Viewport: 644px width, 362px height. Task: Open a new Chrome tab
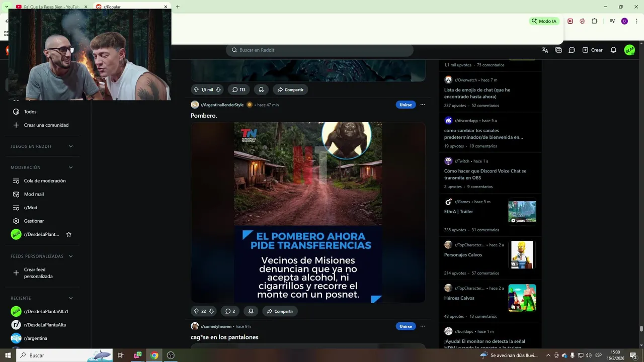178,7
